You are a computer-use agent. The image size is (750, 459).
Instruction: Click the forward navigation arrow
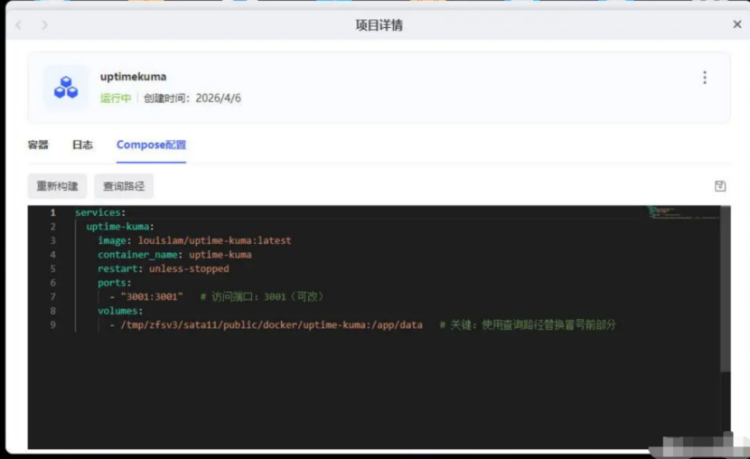(44, 25)
